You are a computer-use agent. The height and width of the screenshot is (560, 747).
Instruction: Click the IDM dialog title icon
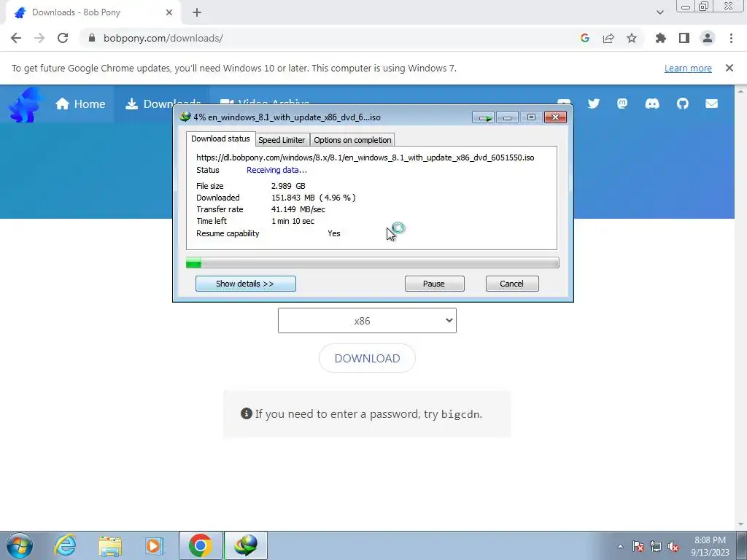(185, 117)
